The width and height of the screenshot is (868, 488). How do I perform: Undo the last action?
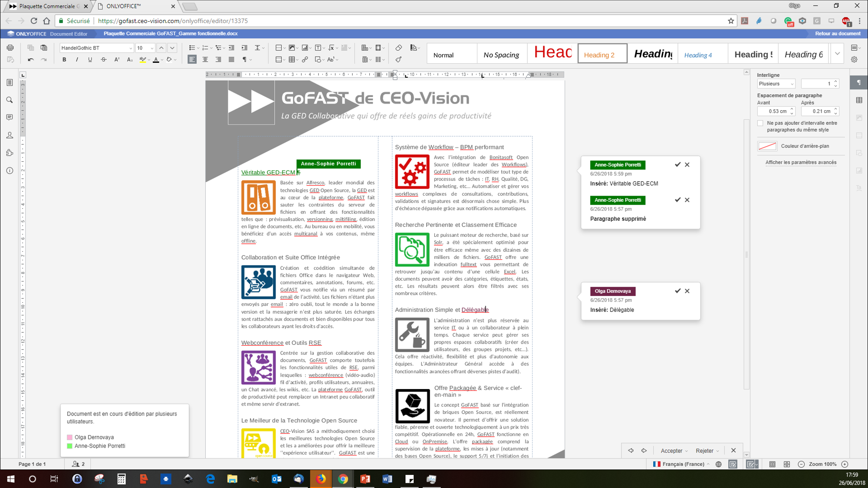(30, 59)
